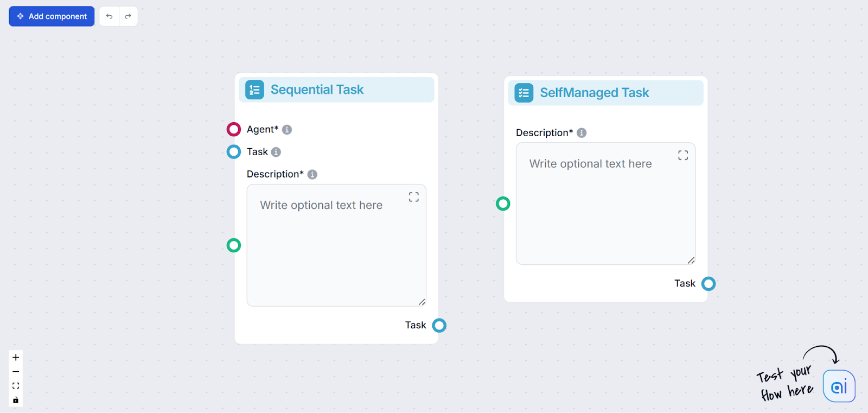Click the Agent input handle
Image resolution: width=868 pixels, height=413 pixels.
click(233, 129)
